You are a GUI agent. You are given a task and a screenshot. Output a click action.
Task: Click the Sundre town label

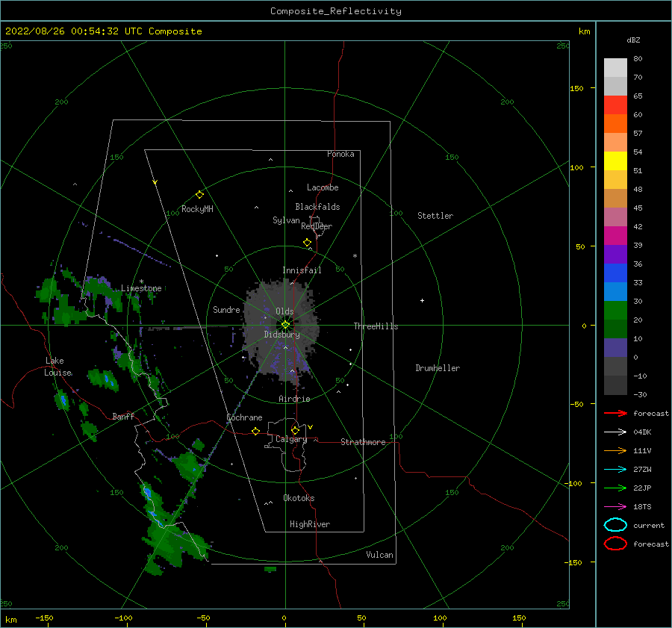pos(226,309)
